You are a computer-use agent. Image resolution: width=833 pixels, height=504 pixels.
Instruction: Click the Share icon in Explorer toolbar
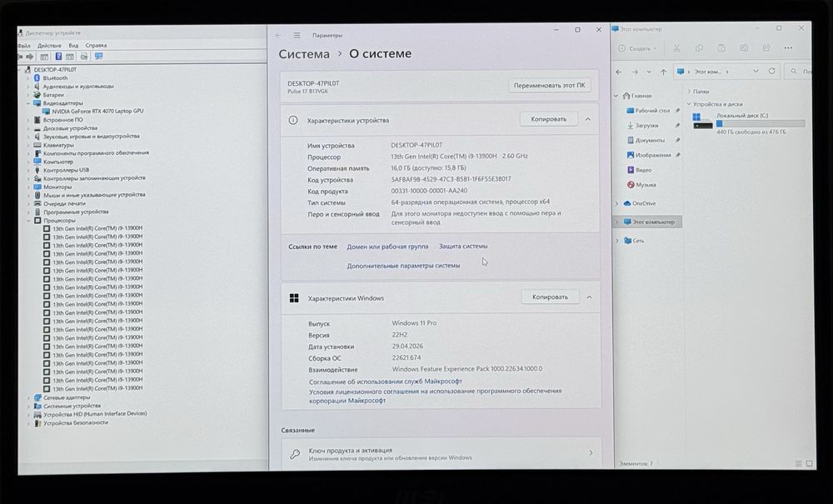point(766,48)
